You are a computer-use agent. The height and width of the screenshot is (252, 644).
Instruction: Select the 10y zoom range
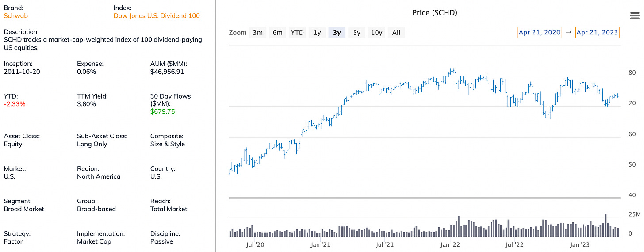pos(376,32)
